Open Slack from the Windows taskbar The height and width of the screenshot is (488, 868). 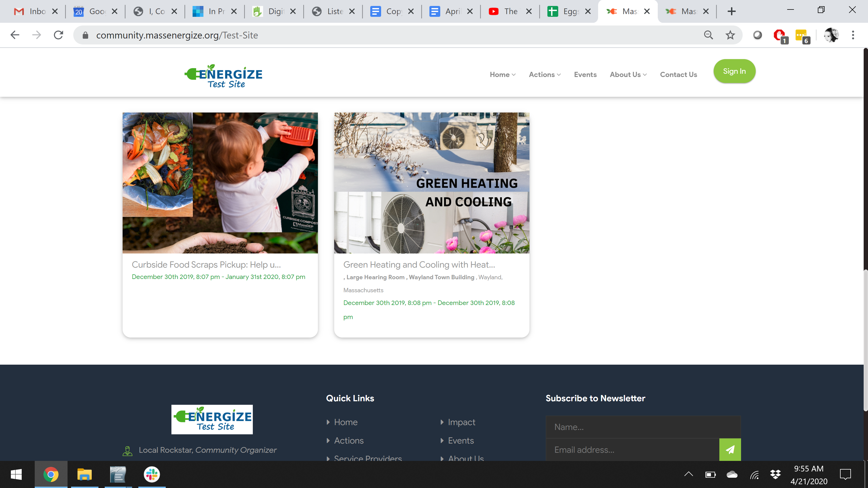click(152, 474)
